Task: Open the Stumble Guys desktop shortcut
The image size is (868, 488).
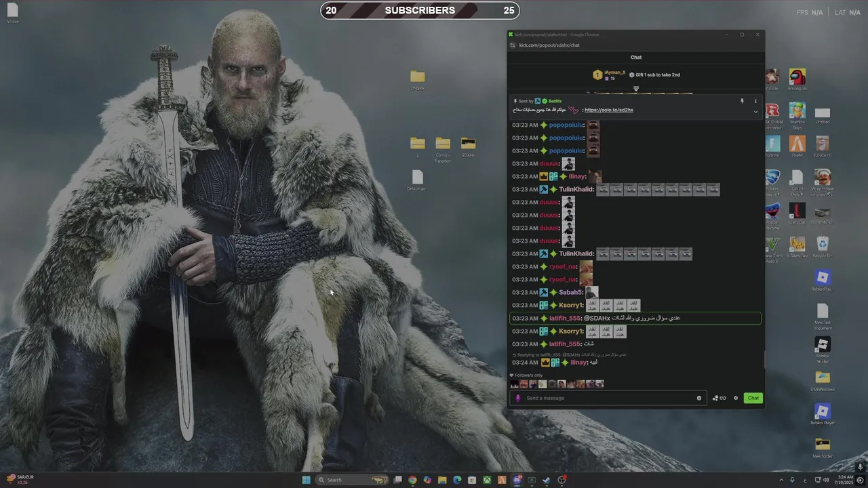Action: (797, 113)
